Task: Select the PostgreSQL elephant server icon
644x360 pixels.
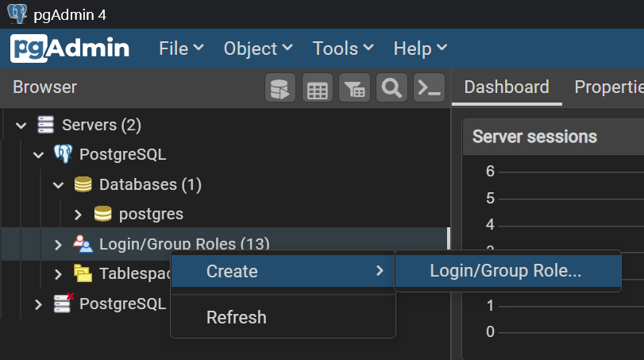Action: click(x=63, y=154)
